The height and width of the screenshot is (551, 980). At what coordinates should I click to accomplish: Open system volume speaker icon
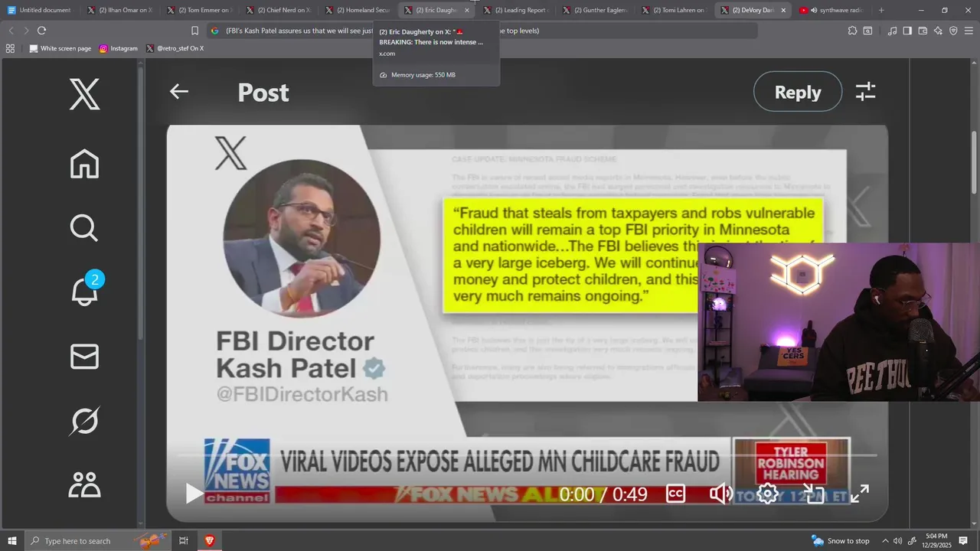[x=898, y=541]
